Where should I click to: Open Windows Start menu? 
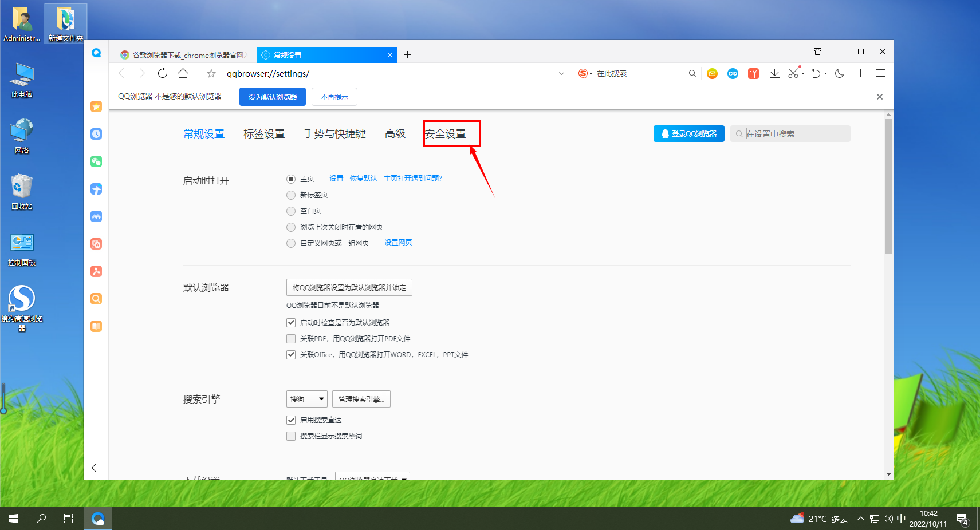(x=14, y=519)
